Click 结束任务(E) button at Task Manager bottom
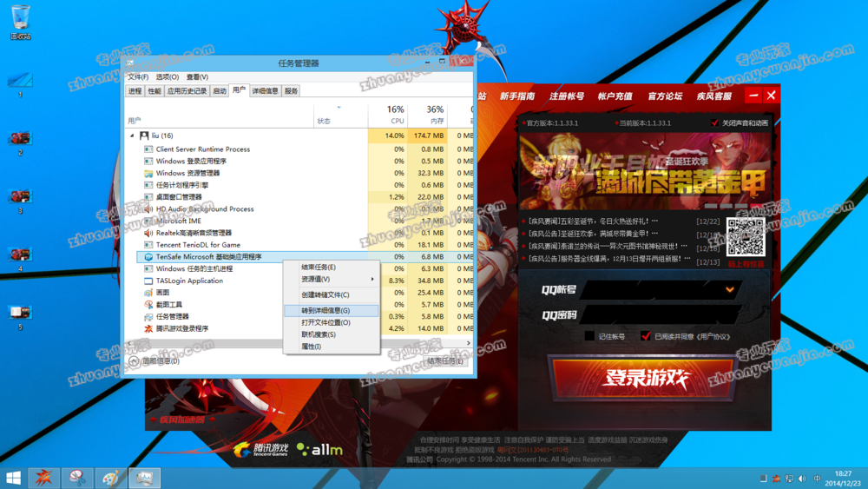This screenshot has height=489, width=868. [445, 361]
